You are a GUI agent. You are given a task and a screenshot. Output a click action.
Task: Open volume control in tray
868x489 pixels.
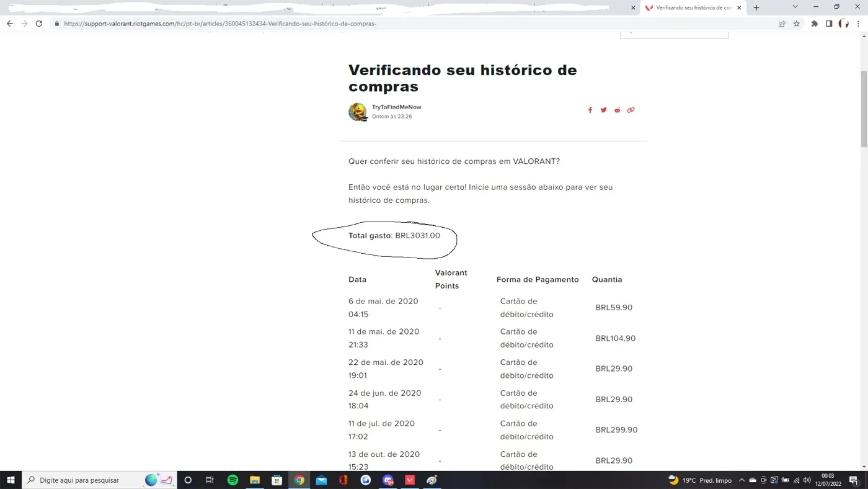tap(807, 480)
